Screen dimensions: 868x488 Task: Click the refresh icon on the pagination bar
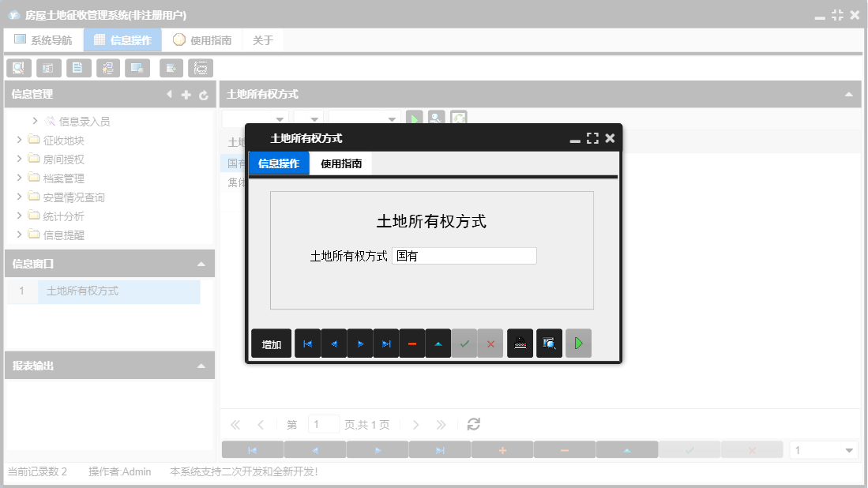point(472,424)
